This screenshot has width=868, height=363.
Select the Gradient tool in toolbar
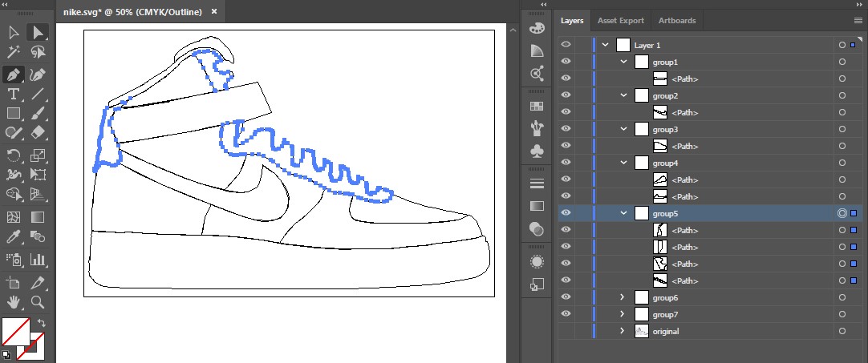pyautogui.click(x=38, y=217)
